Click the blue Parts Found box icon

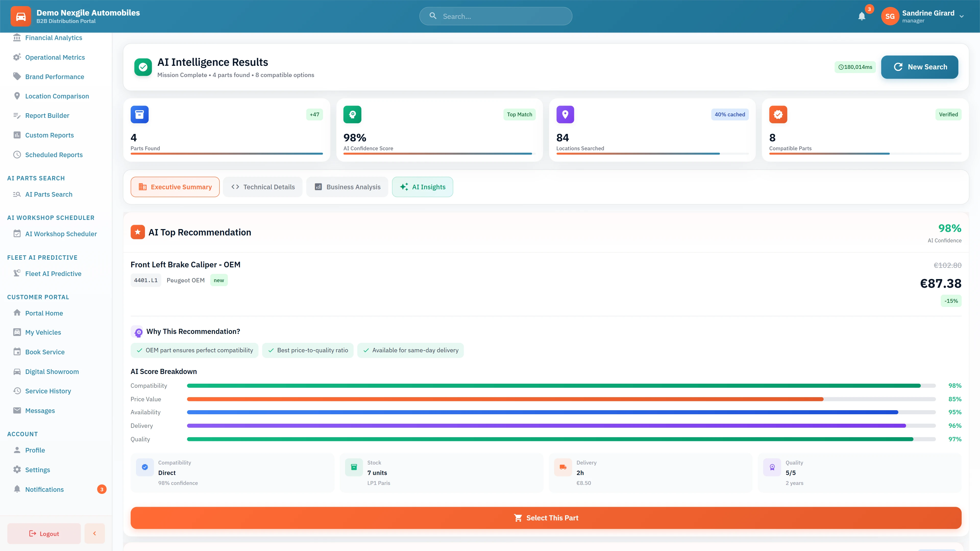click(139, 115)
